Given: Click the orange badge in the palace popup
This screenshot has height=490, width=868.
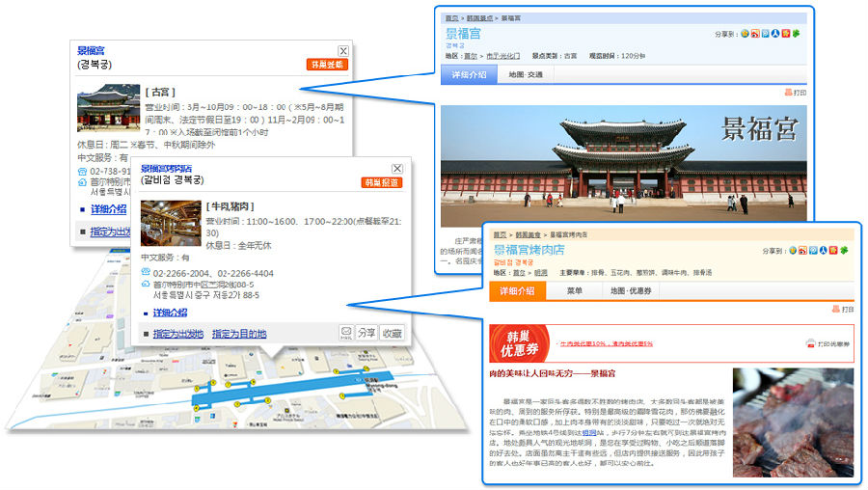Looking at the screenshot, I should (327, 65).
